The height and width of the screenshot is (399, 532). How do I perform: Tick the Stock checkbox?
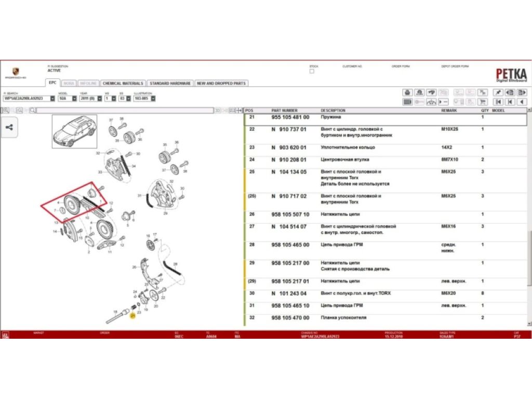[x=312, y=72]
